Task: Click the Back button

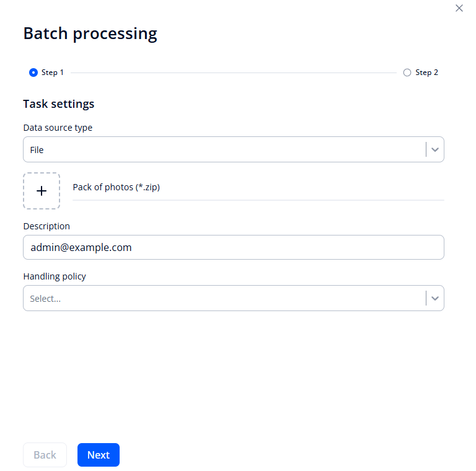Action: coord(45,455)
